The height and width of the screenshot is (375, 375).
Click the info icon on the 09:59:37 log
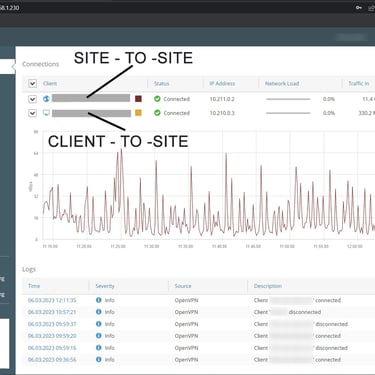(x=98, y=324)
